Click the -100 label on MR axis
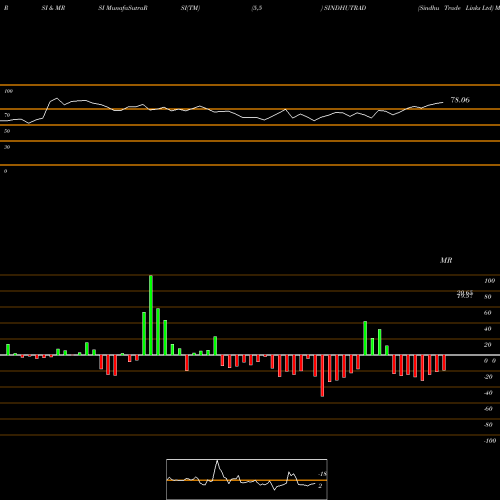 tap(490, 441)
